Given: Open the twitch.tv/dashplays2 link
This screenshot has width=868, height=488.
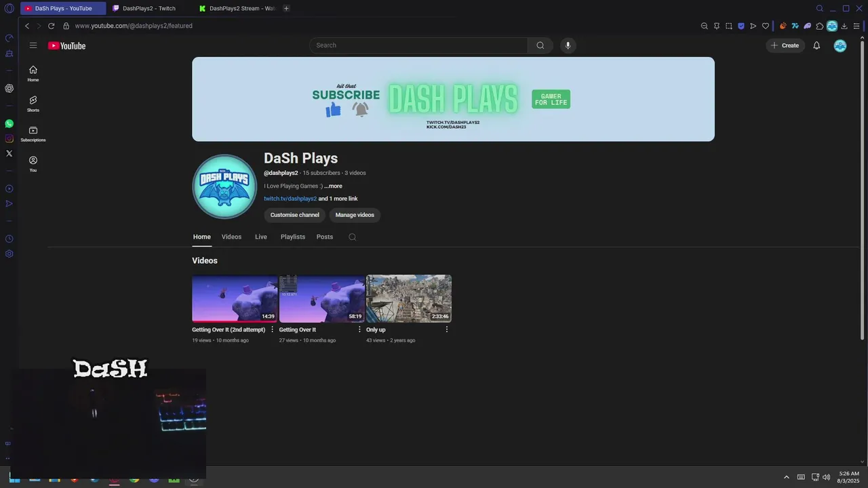Looking at the screenshot, I should 290,199.
